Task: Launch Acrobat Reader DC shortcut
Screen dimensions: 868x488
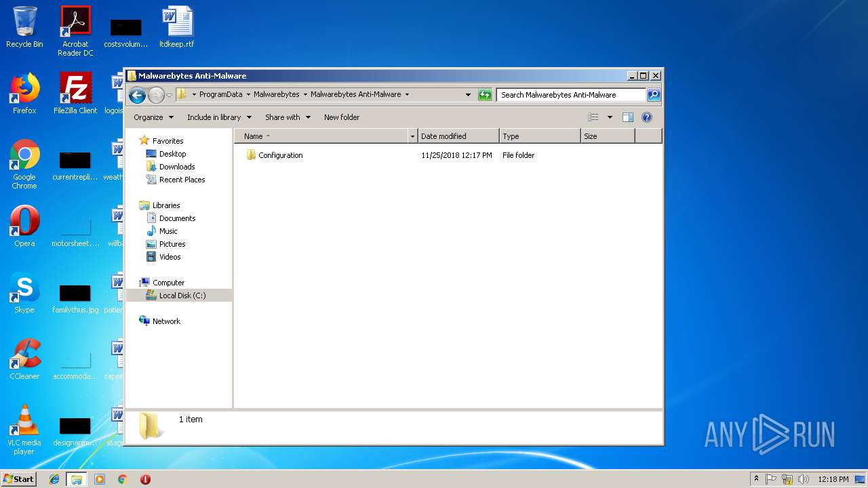Action: tap(75, 30)
